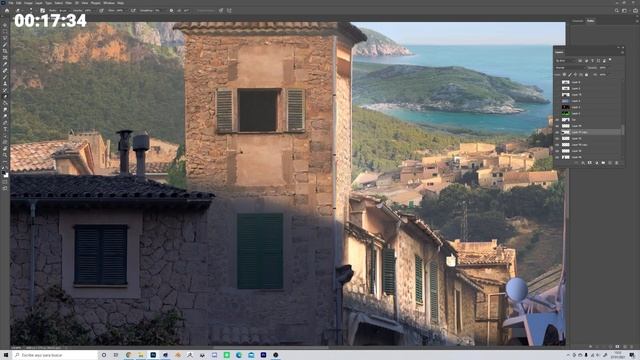
Task: Open Layers filter kind dropdown
Action: coord(566,60)
